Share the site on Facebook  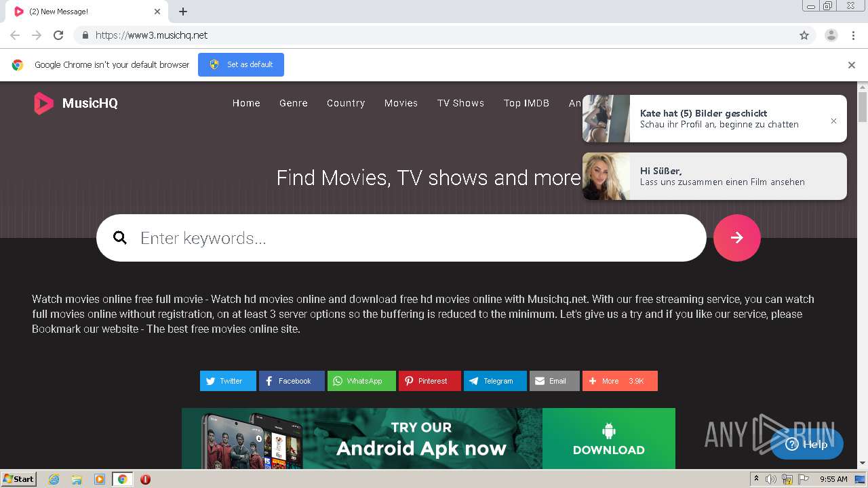[x=292, y=381]
